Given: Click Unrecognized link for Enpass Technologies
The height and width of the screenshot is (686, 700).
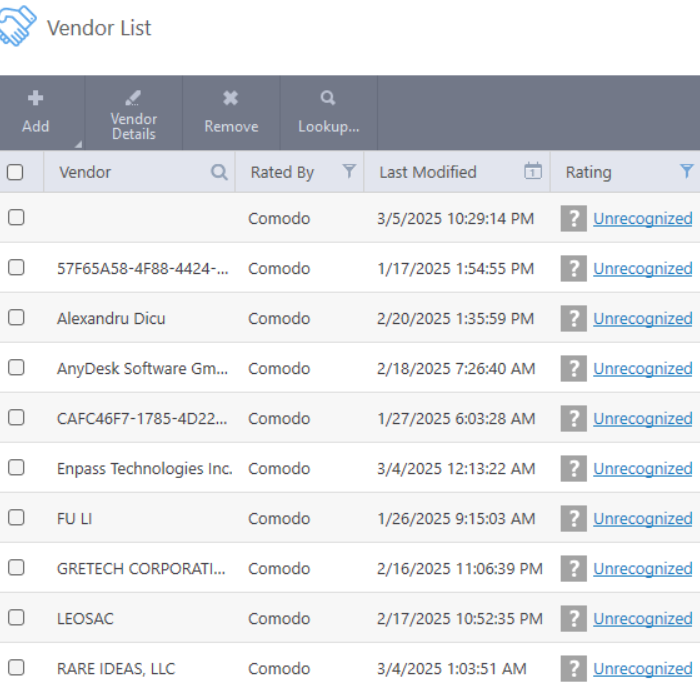Looking at the screenshot, I should click(x=642, y=468).
